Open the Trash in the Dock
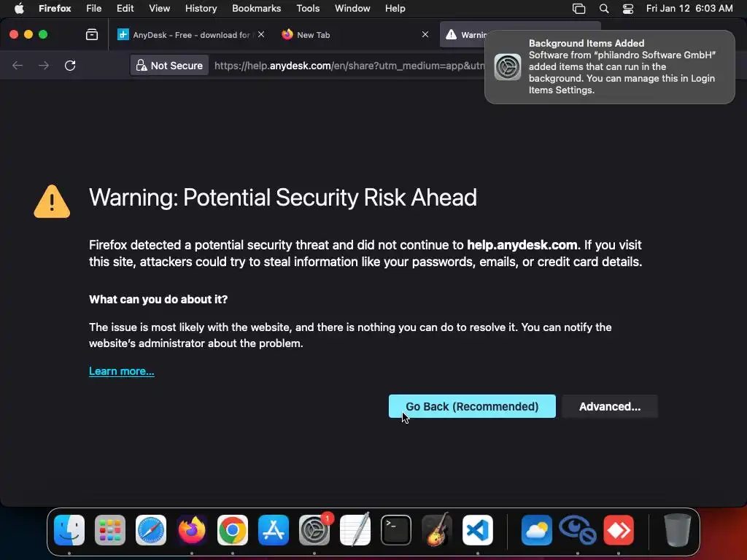 click(x=677, y=530)
